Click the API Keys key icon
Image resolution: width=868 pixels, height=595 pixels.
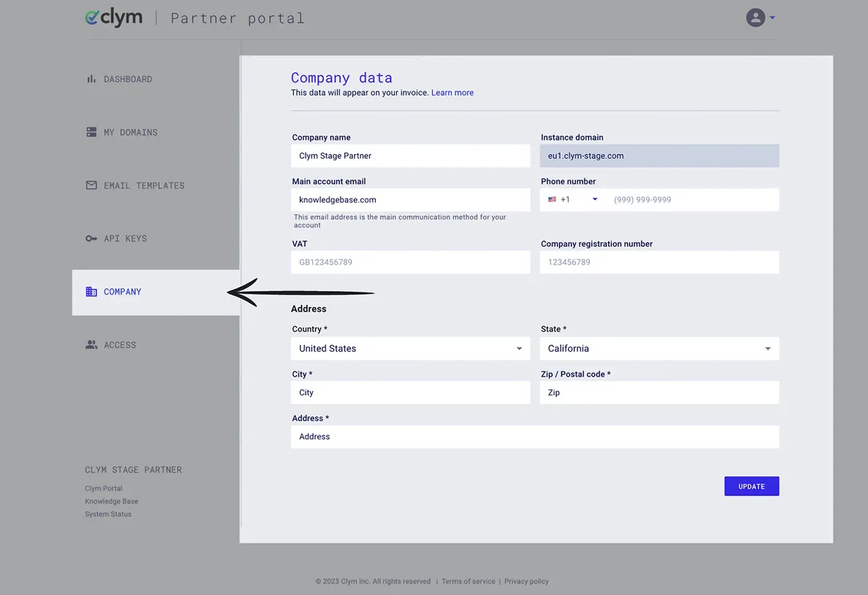[91, 238]
